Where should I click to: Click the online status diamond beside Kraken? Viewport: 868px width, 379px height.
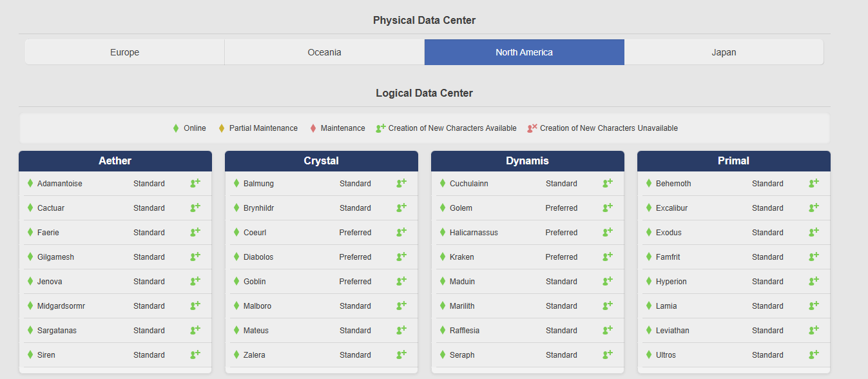(x=443, y=257)
